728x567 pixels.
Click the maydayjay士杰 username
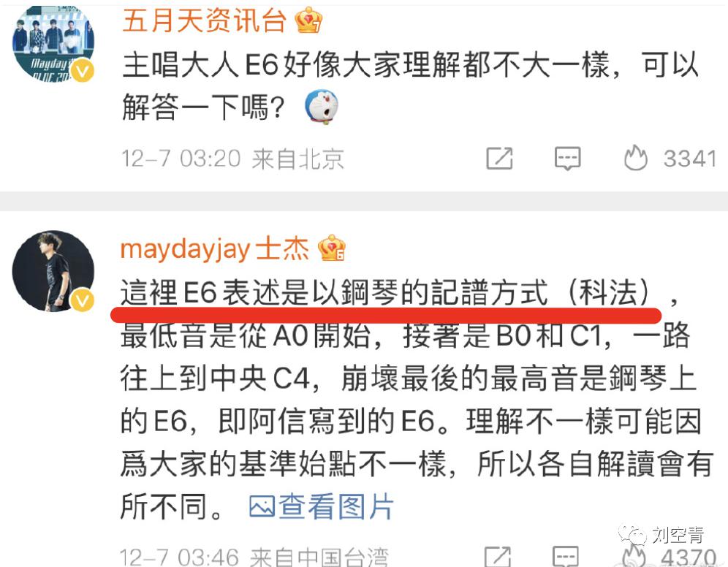[x=214, y=248]
